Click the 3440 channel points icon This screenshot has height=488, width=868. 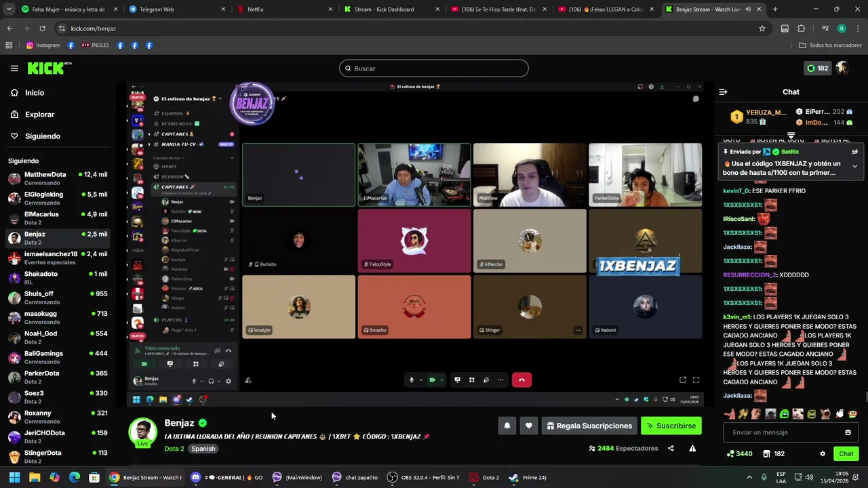pos(739,453)
